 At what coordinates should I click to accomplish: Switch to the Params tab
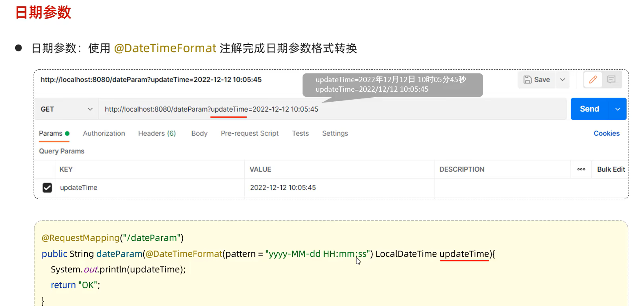[x=50, y=133]
